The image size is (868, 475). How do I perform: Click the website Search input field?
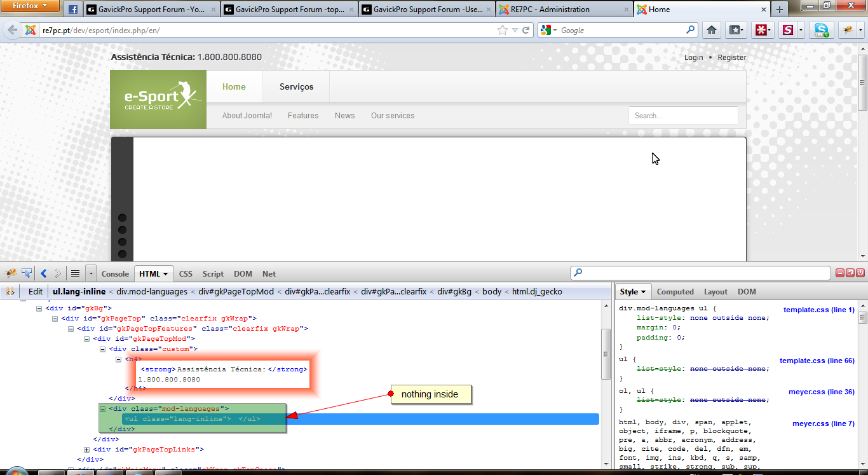[x=683, y=116]
